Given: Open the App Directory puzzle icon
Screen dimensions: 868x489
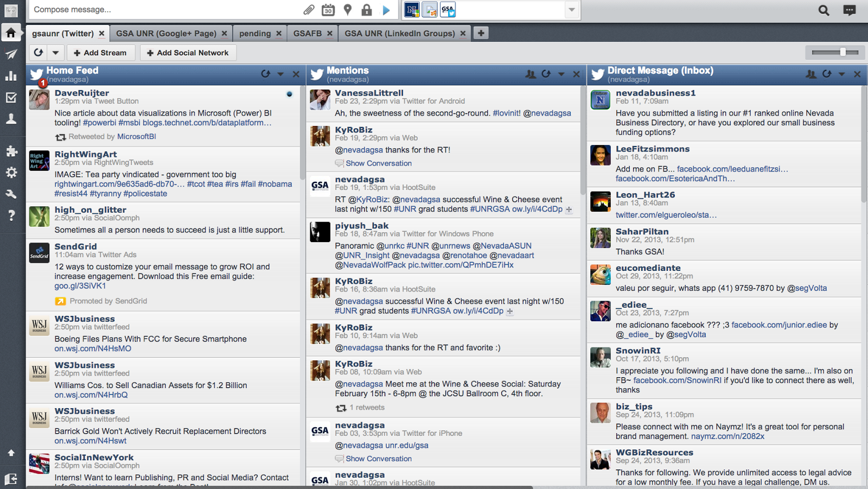Looking at the screenshot, I should click(11, 151).
